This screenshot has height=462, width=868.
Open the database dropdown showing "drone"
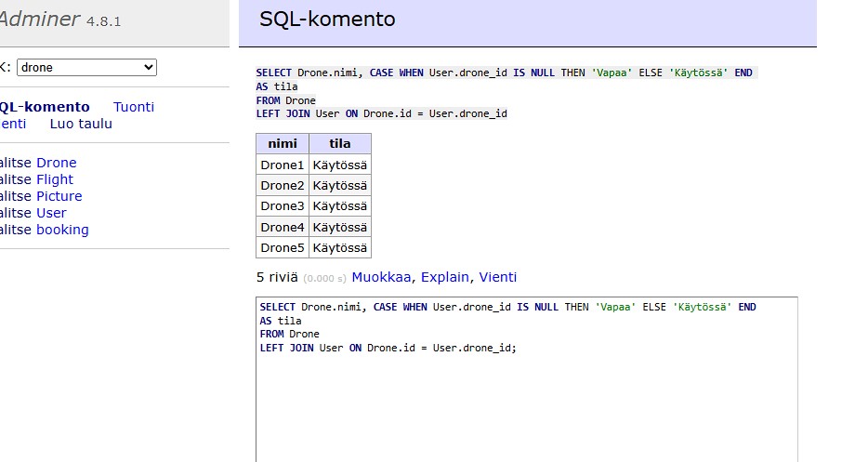click(x=86, y=67)
